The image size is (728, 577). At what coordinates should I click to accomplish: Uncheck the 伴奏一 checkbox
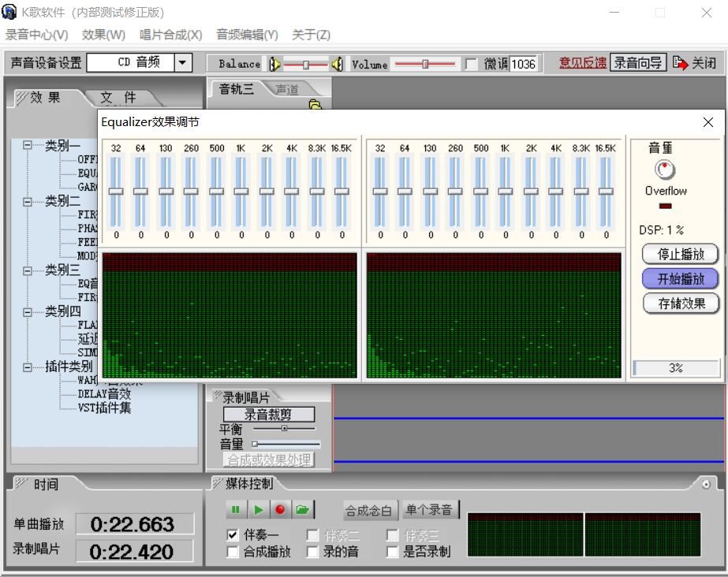pyautogui.click(x=233, y=534)
